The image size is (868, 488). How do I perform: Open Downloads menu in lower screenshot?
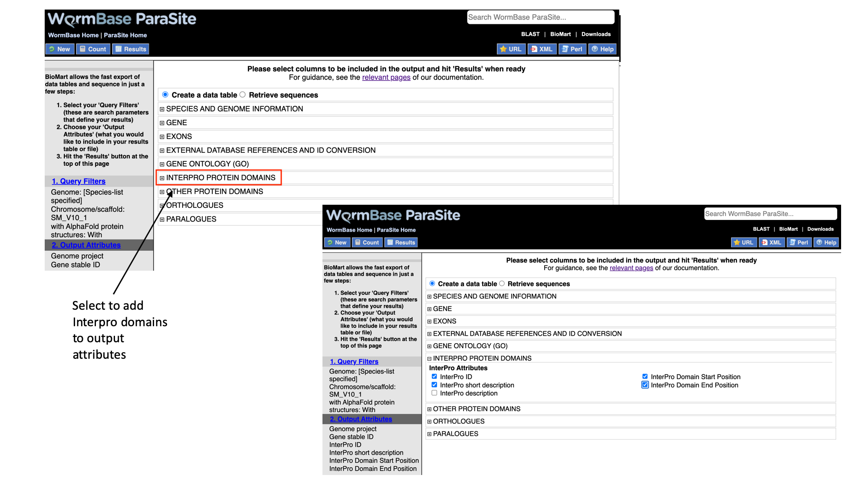[820, 229]
